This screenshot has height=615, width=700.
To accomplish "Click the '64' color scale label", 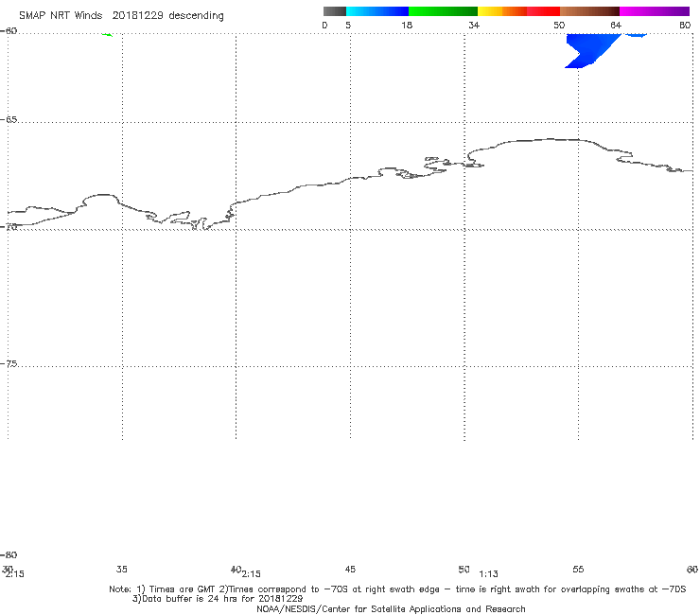I will [x=616, y=25].
